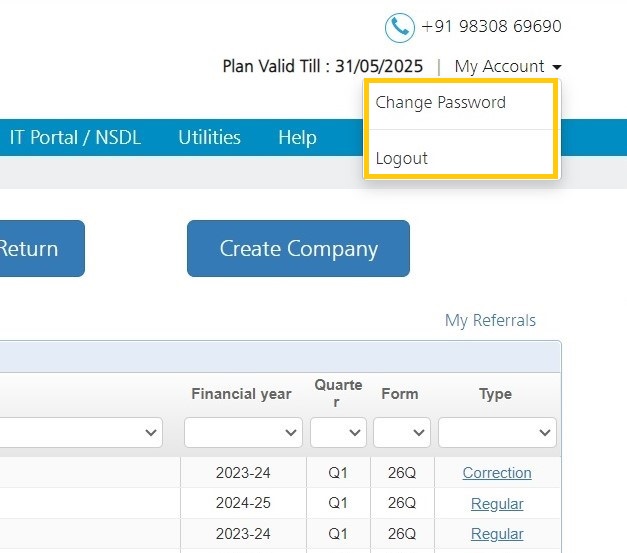This screenshot has width=627, height=553.
Task: Open the IT Portal / NSDL menu
Action: [75, 138]
